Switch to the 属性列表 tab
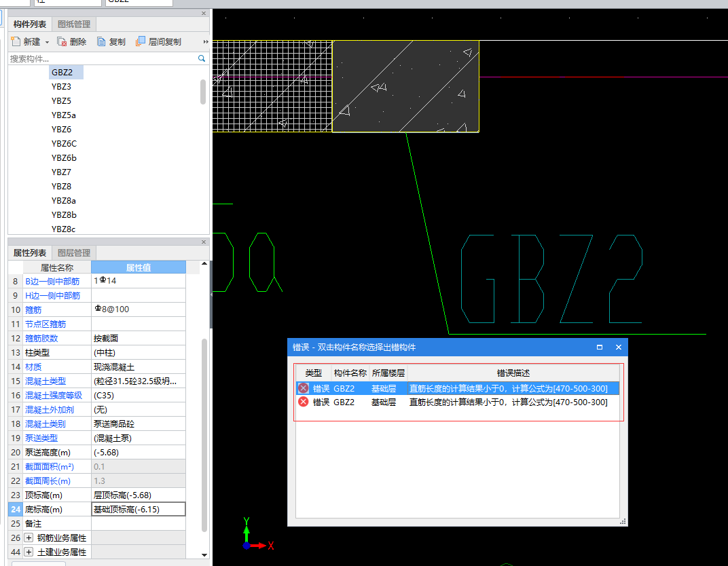The height and width of the screenshot is (566, 728). point(30,253)
